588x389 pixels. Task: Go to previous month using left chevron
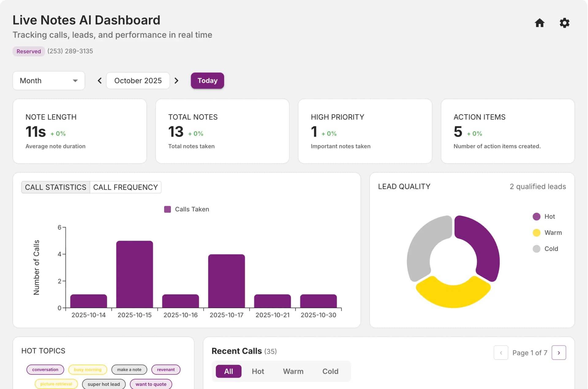pos(99,81)
